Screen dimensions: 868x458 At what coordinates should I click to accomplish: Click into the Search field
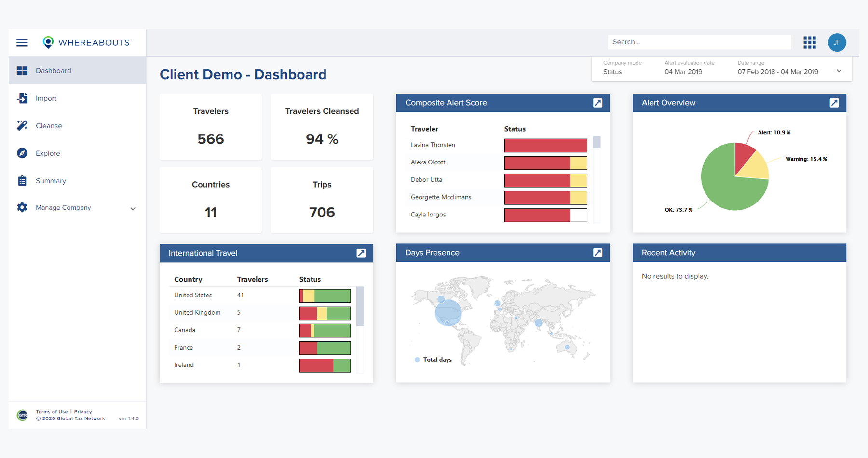pyautogui.click(x=699, y=42)
